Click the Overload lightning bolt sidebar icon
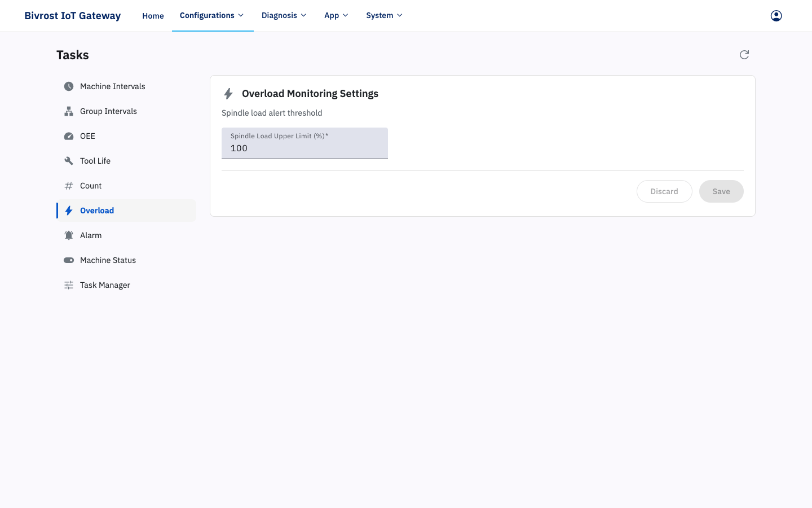 pos(69,211)
